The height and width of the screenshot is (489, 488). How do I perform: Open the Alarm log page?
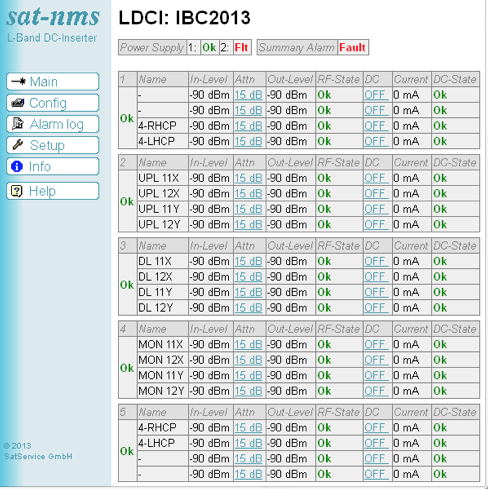click(53, 124)
